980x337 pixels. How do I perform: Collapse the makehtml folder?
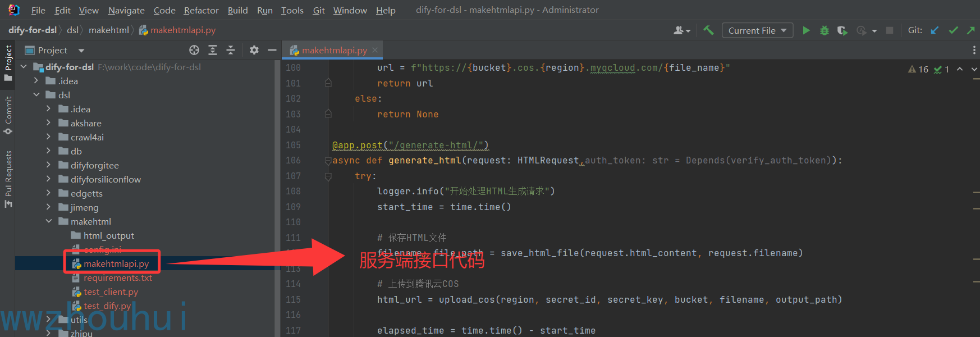(x=48, y=221)
